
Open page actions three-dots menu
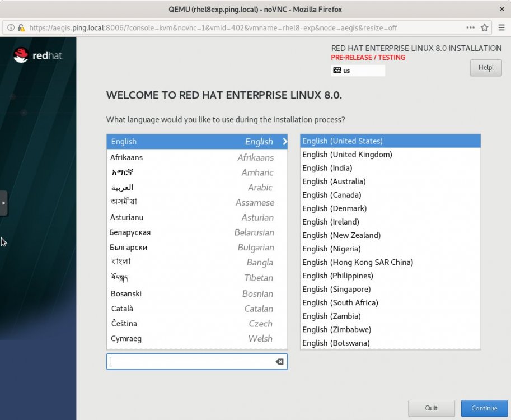pos(470,27)
